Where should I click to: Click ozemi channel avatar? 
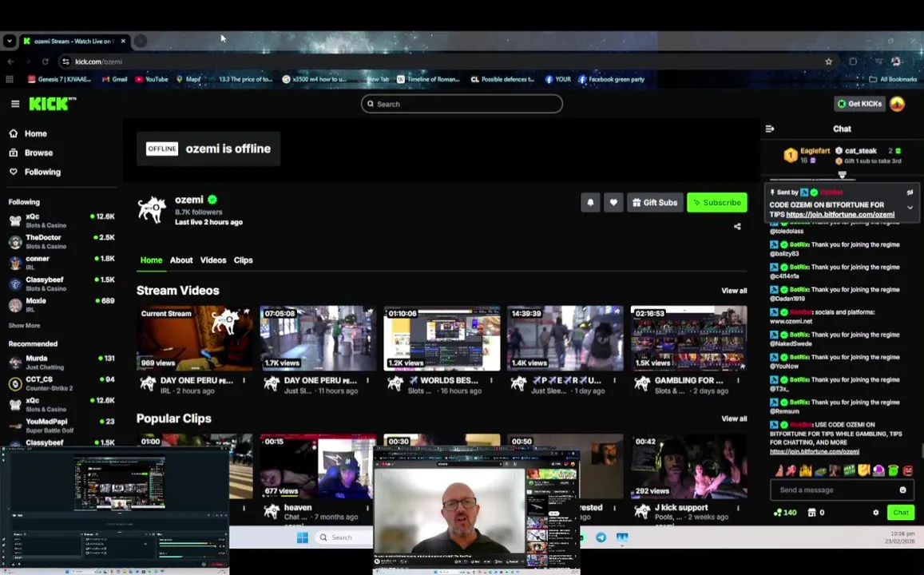(152, 210)
